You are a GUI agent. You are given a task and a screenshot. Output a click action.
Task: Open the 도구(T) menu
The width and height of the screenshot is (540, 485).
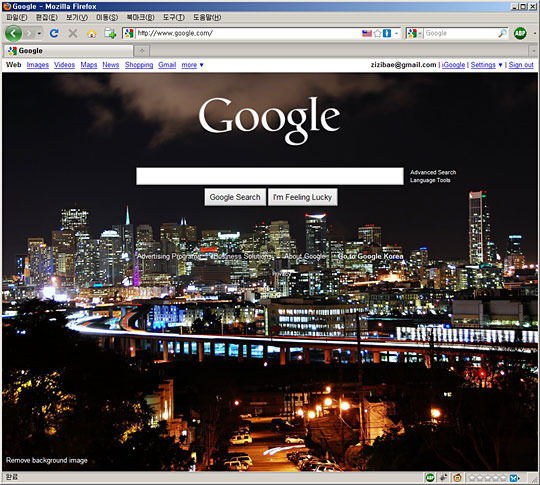point(174,17)
